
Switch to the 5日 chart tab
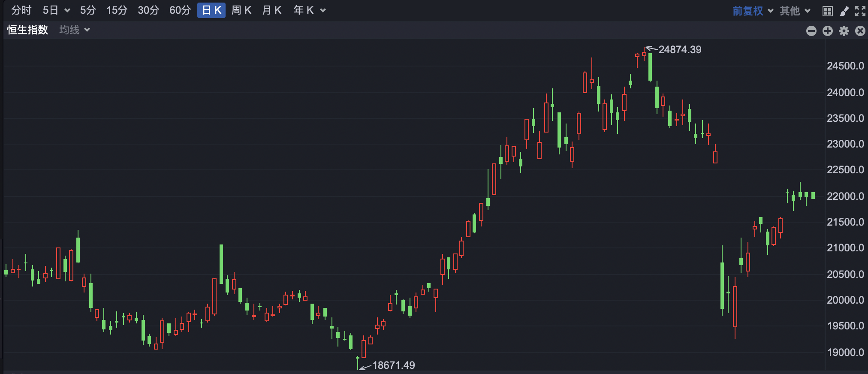click(x=50, y=10)
